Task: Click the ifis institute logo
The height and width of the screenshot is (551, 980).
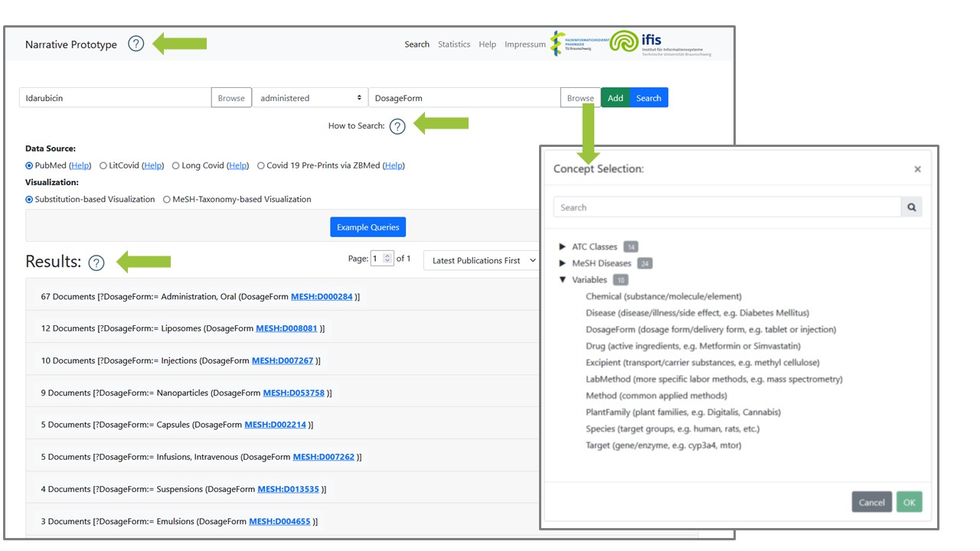Action: (660, 44)
